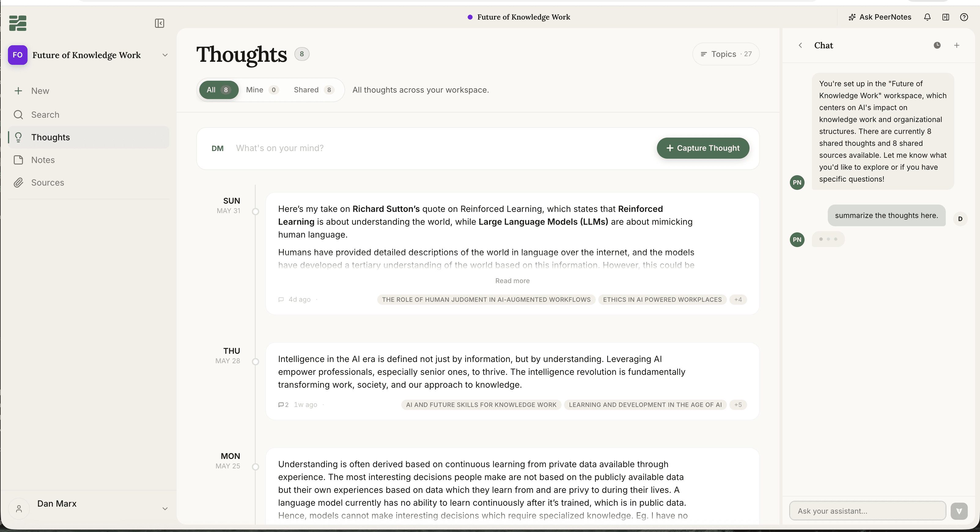Screen dimensions: 980x532
Task: Click the What's on your mind input
Action: click(x=441, y=148)
